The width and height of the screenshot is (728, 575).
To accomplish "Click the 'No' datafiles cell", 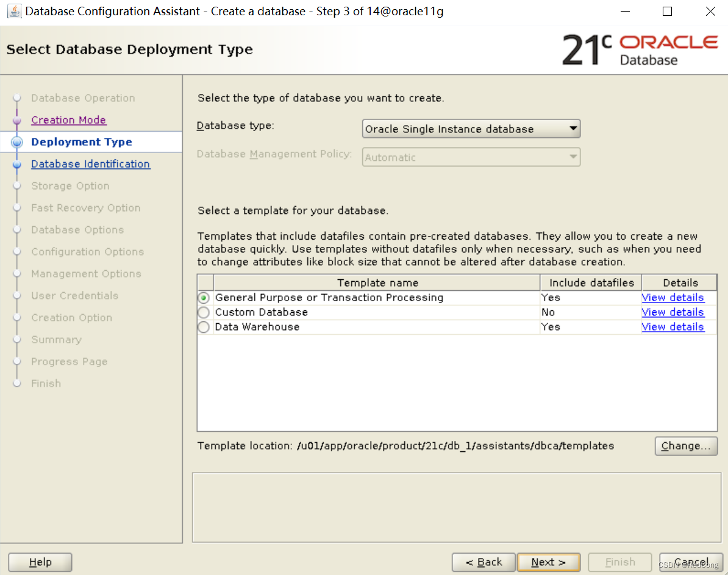I will coord(548,312).
